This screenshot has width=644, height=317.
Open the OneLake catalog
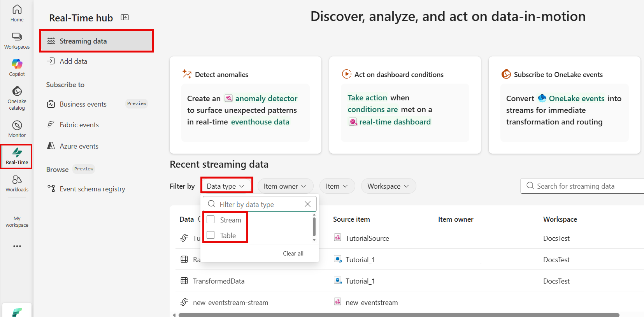[17, 98]
